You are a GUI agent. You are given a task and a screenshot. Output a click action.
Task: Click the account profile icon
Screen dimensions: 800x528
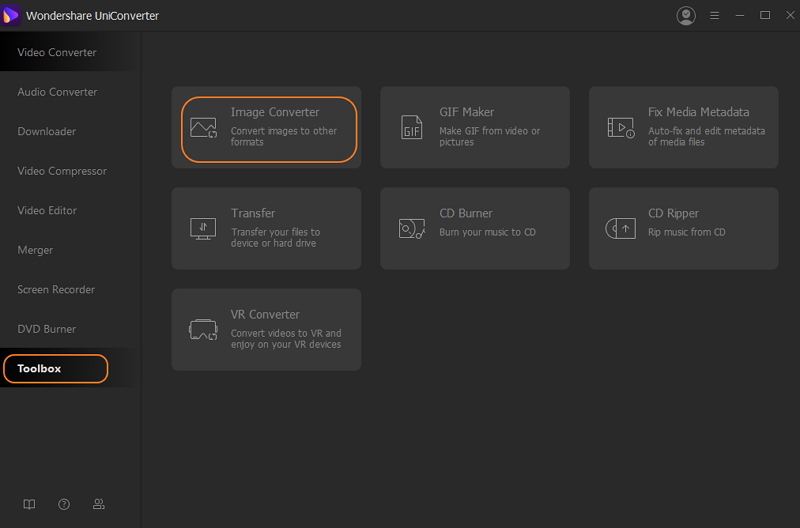coord(686,16)
